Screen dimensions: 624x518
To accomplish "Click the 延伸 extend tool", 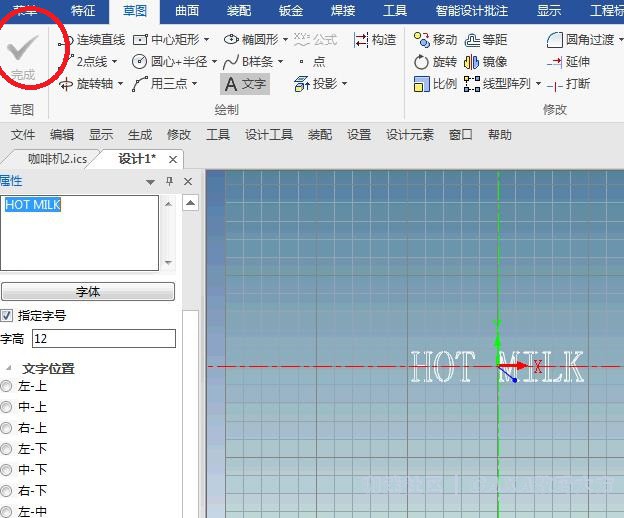I will tap(568, 62).
